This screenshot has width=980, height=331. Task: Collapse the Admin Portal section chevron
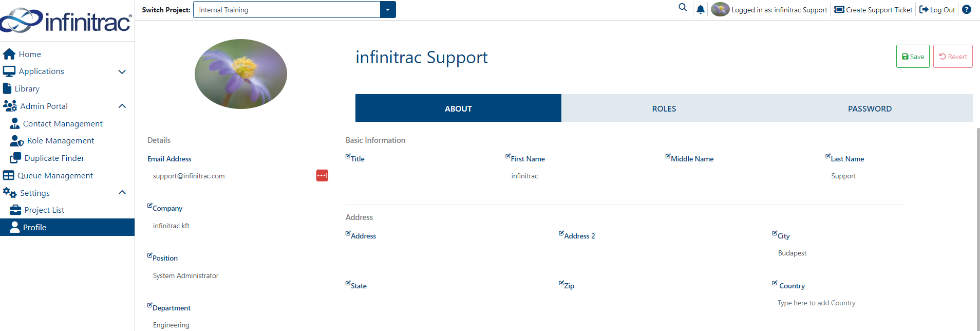point(122,106)
